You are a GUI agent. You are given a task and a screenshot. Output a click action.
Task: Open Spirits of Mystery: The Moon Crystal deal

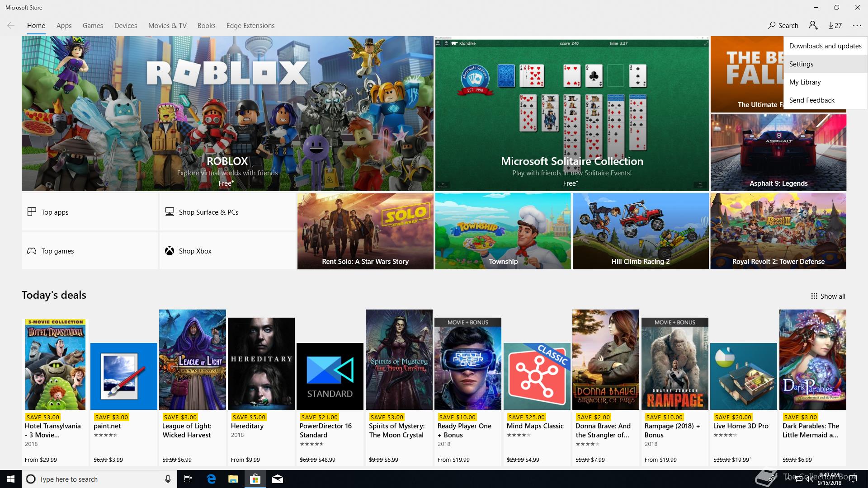[399, 388]
